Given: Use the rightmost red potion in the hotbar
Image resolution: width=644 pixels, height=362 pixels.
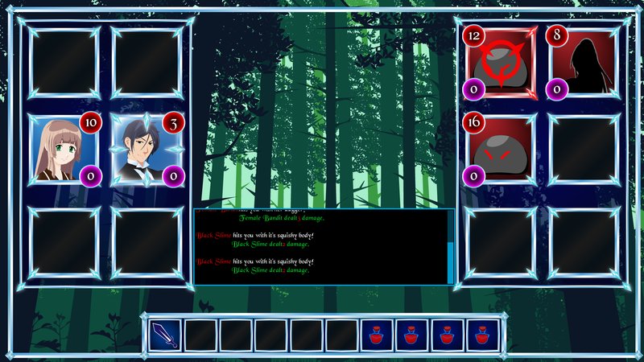Looking at the screenshot, I should coord(482,335).
